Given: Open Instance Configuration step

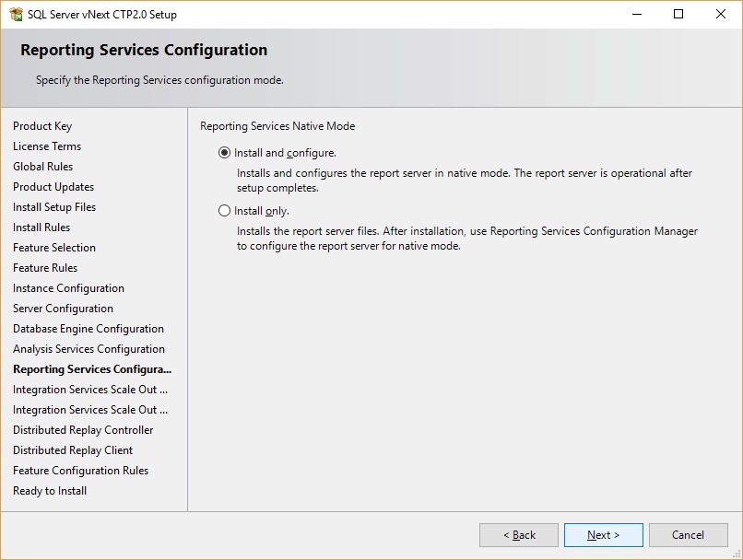Looking at the screenshot, I should tap(69, 288).
